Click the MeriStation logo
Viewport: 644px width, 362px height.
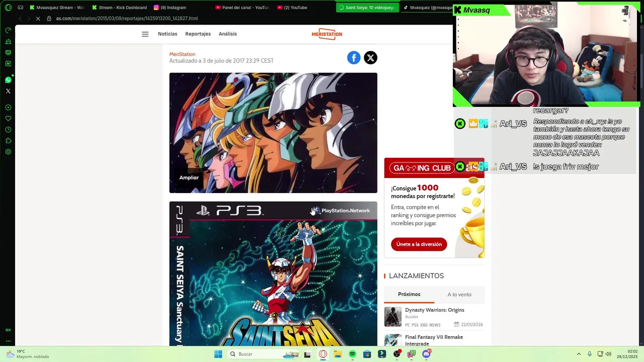(327, 34)
